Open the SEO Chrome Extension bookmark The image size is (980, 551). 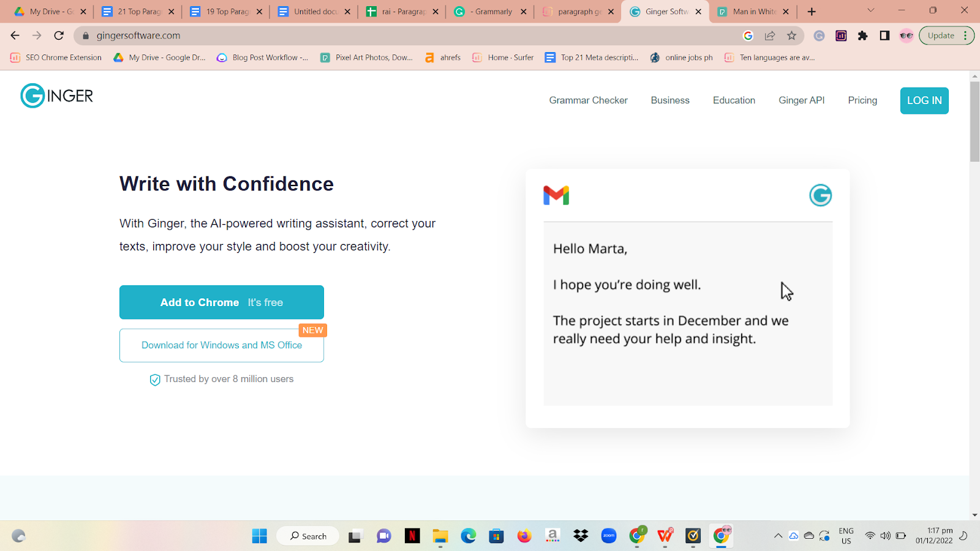(56, 58)
